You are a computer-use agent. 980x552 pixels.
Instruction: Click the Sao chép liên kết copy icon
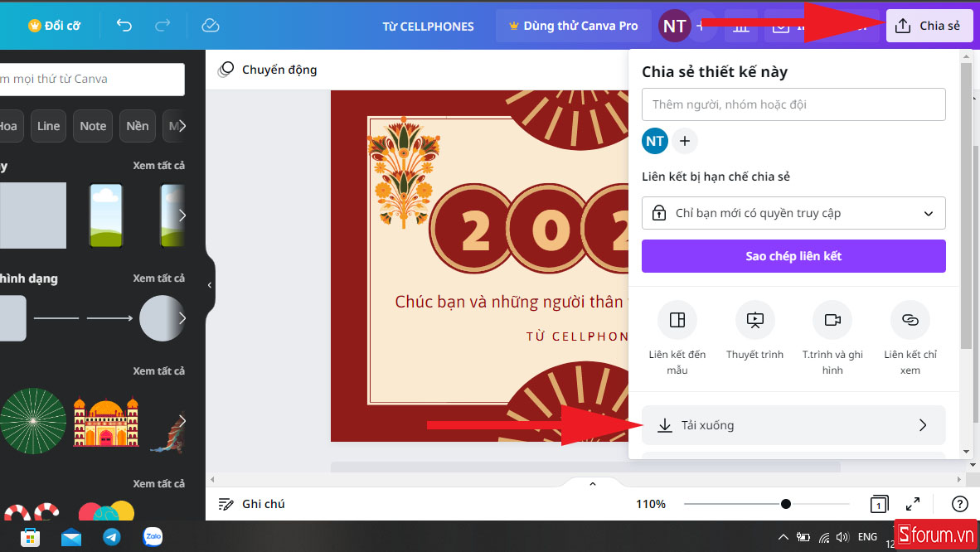(x=793, y=255)
